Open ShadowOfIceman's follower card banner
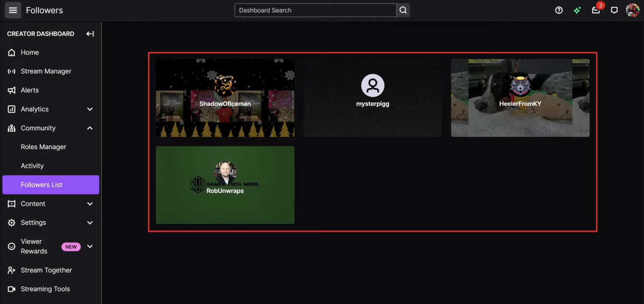The height and width of the screenshot is (304, 644). (225, 98)
